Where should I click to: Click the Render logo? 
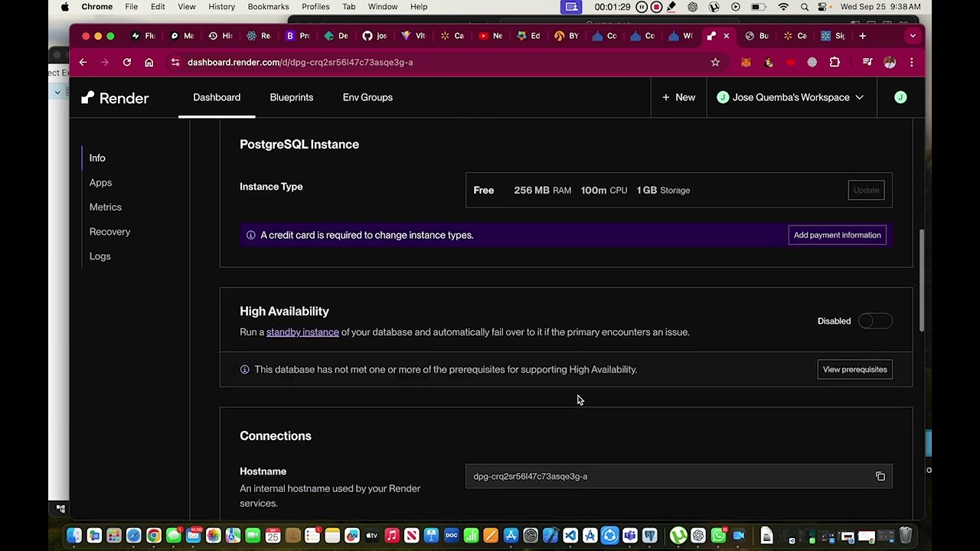pyautogui.click(x=115, y=98)
